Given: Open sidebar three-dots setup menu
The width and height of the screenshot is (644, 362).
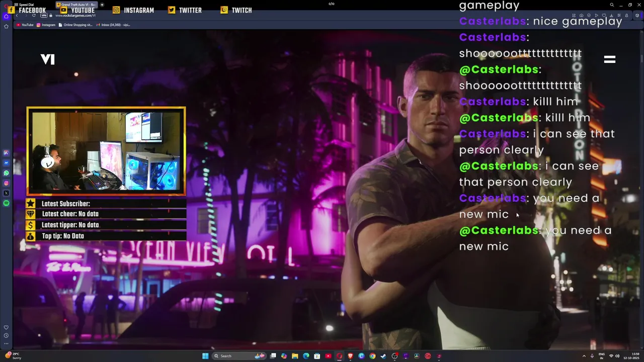Looking at the screenshot, I should [x=6, y=343].
